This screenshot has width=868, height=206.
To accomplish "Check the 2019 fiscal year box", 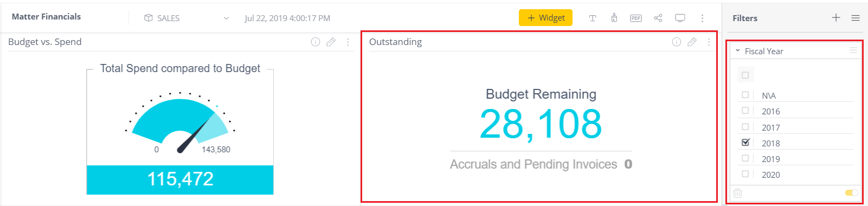I will tap(745, 158).
